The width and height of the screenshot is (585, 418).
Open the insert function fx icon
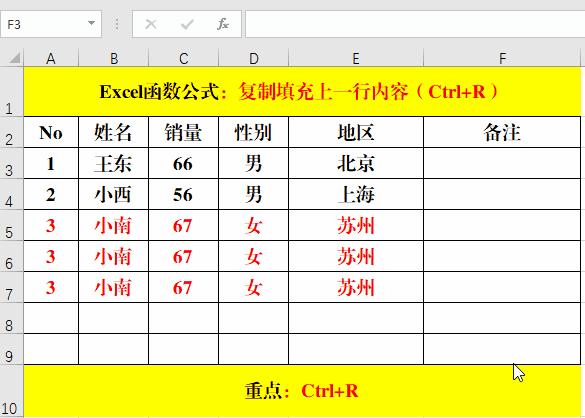[223, 25]
